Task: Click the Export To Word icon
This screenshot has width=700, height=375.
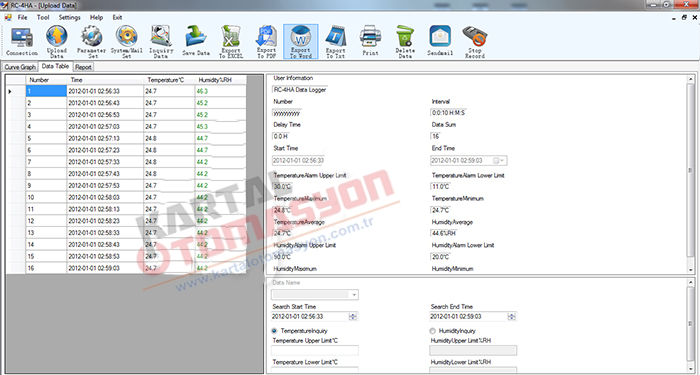Action: (x=300, y=42)
